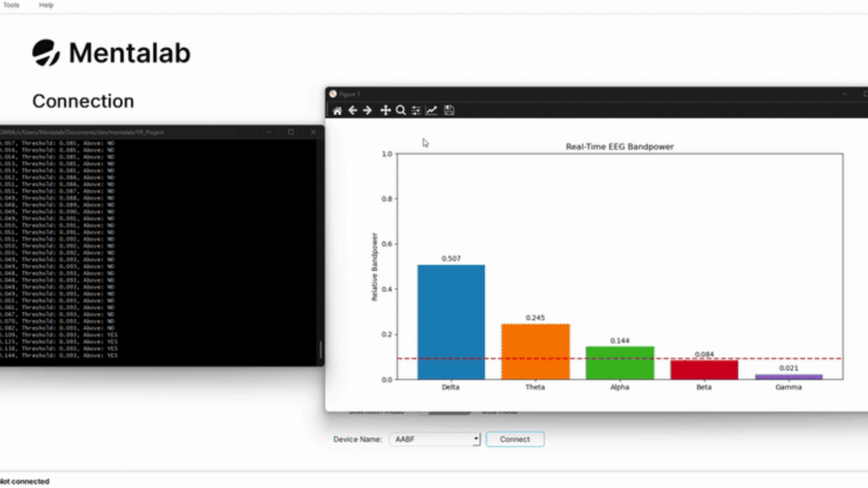This screenshot has height=488, width=868.
Task: Activate the Pan tool in figure toolbar
Action: pos(385,110)
